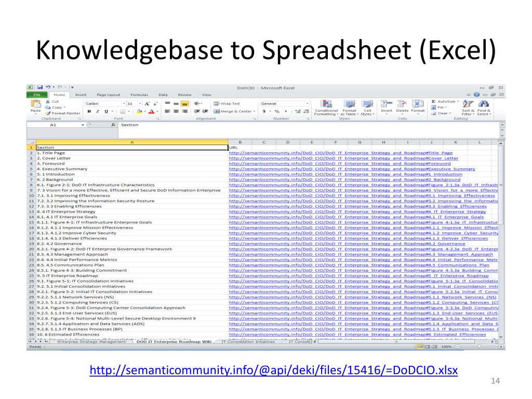Image resolution: width=532 pixels, height=399 pixels.
Task: Click the Paste icon in Clipboard group
Action: tap(35, 105)
